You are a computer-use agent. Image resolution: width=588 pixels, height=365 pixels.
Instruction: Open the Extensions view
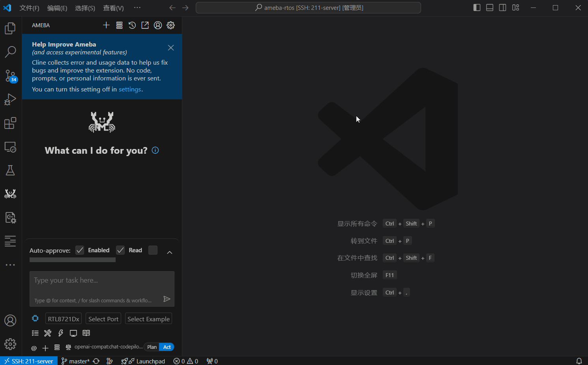click(x=10, y=123)
